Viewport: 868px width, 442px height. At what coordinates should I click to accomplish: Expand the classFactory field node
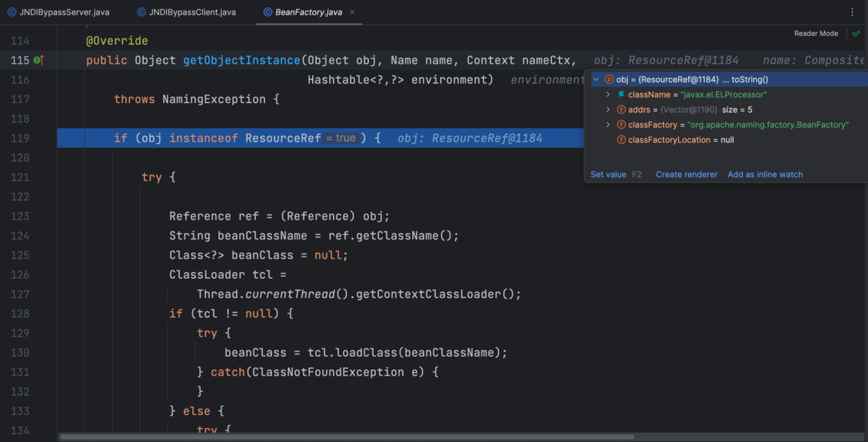[608, 125]
